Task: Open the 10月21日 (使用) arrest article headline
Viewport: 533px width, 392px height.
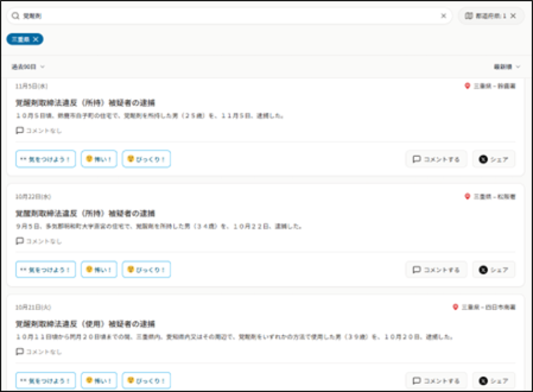Action: (85, 324)
